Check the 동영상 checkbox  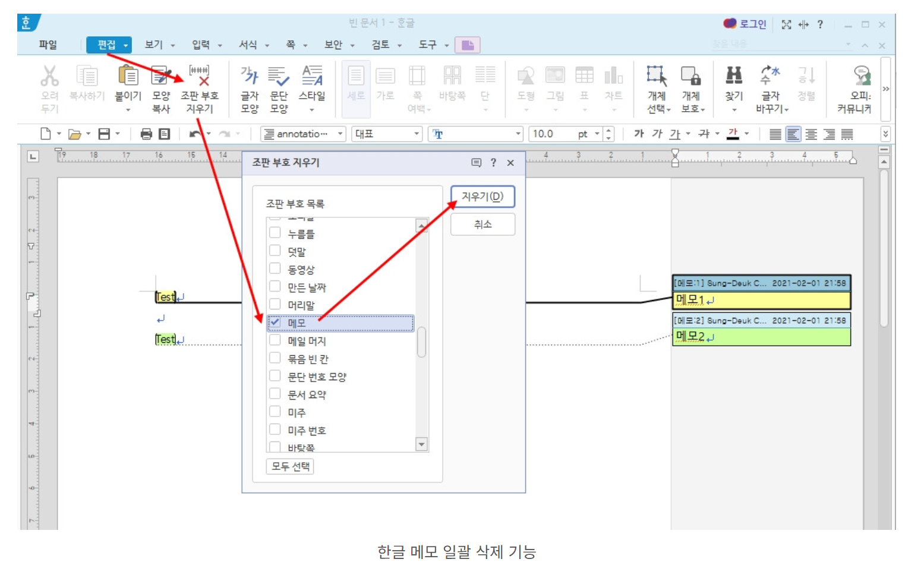click(x=275, y=269)
